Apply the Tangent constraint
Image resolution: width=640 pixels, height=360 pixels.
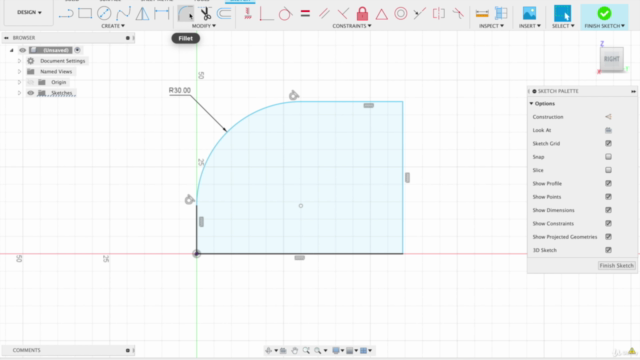pyautogui.click(x=285, y=13)
